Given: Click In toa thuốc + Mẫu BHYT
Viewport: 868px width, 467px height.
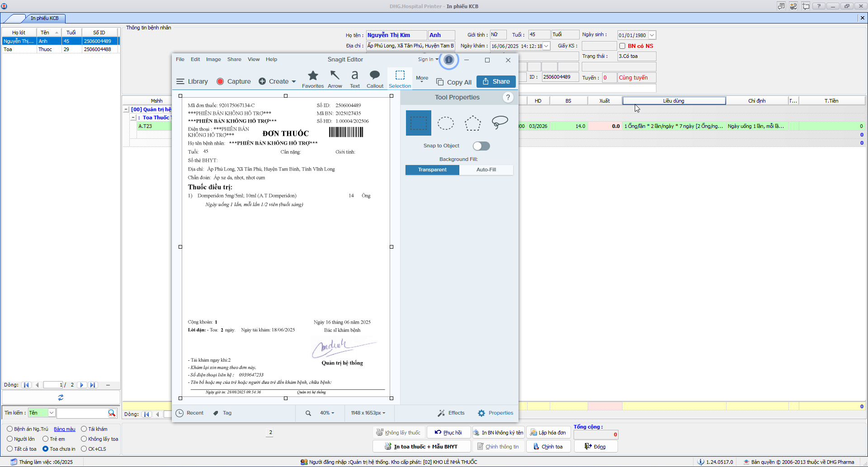Looking at the screenshot, I should [421, 447].
